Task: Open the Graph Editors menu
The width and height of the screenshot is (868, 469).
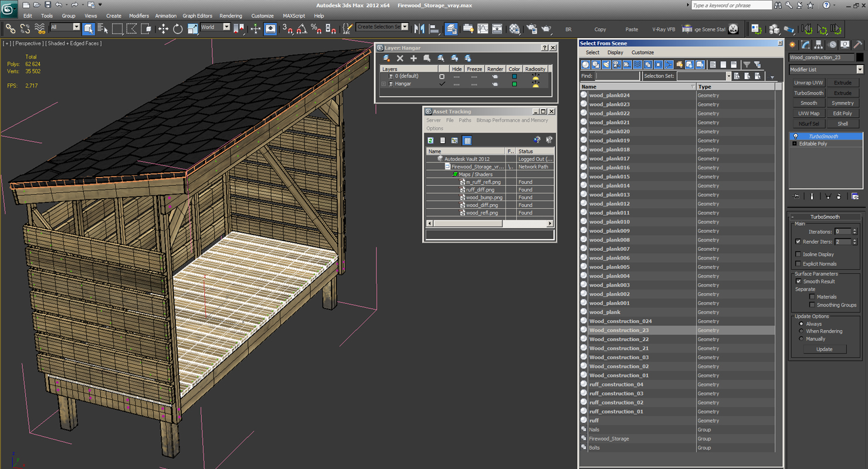Action: [x=197, y=16]
